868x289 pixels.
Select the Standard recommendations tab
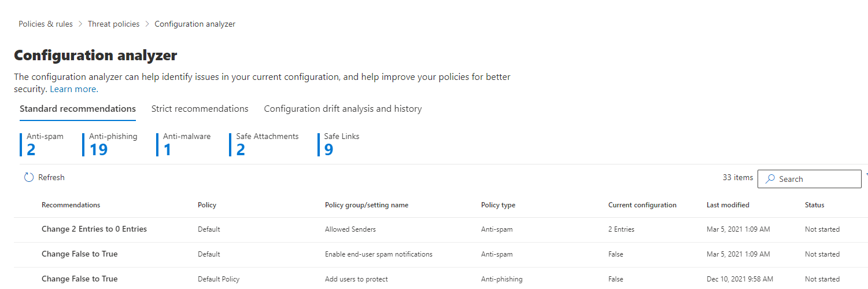77,109
